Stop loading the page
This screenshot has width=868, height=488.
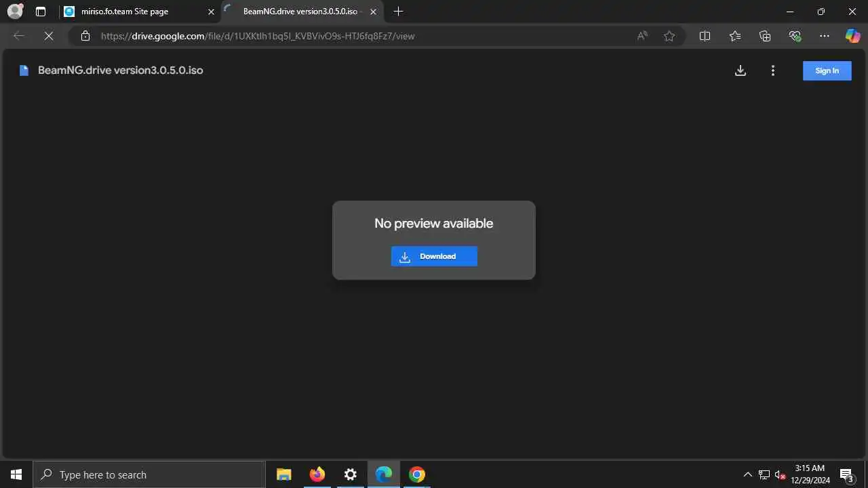49,36
